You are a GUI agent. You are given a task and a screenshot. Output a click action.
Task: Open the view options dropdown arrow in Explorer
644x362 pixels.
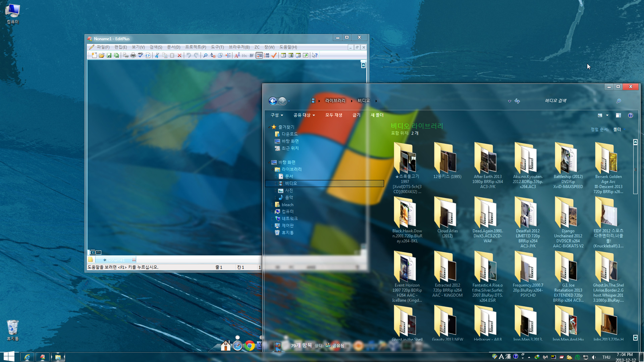coord(607,116)
